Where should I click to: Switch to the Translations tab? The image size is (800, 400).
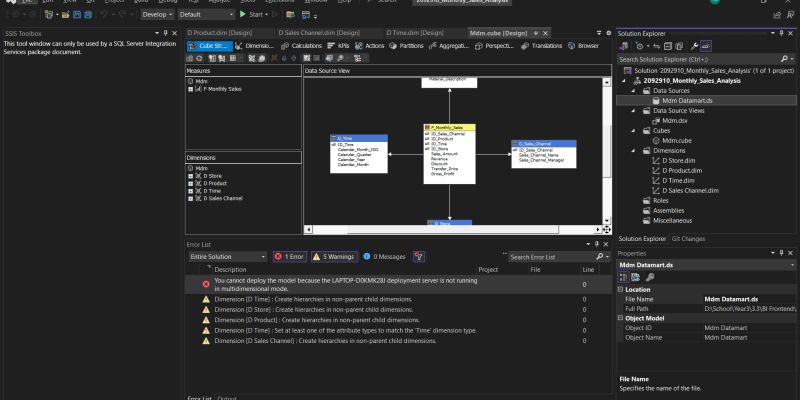tap(541, 46)
